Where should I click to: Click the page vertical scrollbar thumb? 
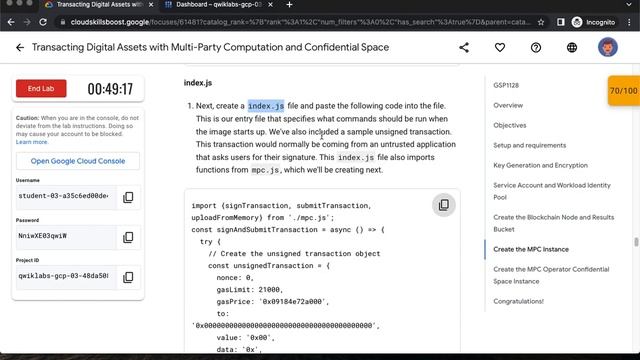pyautogui.click(x=636, y=242)
